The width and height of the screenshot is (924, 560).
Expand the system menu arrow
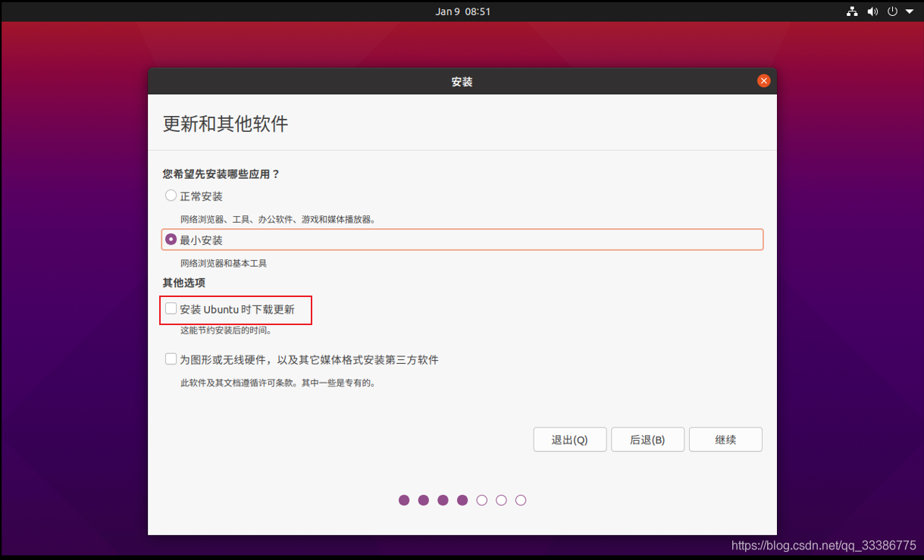910,11
